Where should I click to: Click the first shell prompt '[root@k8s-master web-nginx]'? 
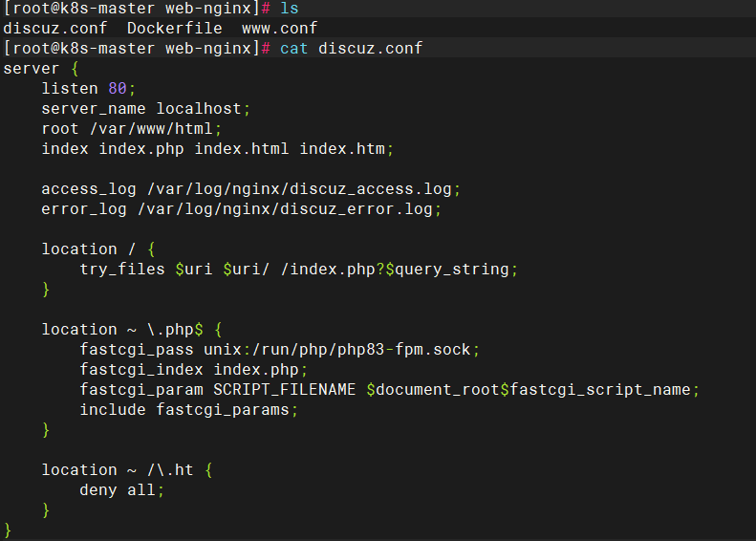tap(131, 9)
